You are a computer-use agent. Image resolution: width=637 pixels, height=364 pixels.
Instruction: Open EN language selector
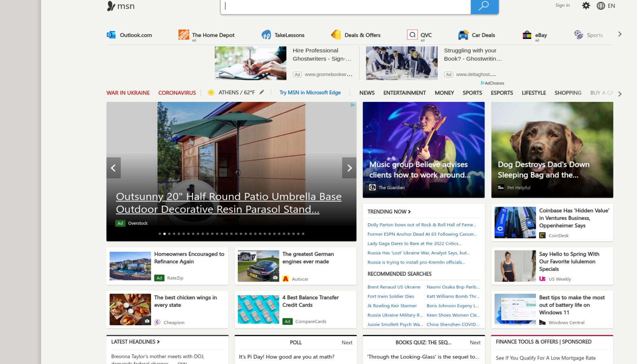point(611,6)
